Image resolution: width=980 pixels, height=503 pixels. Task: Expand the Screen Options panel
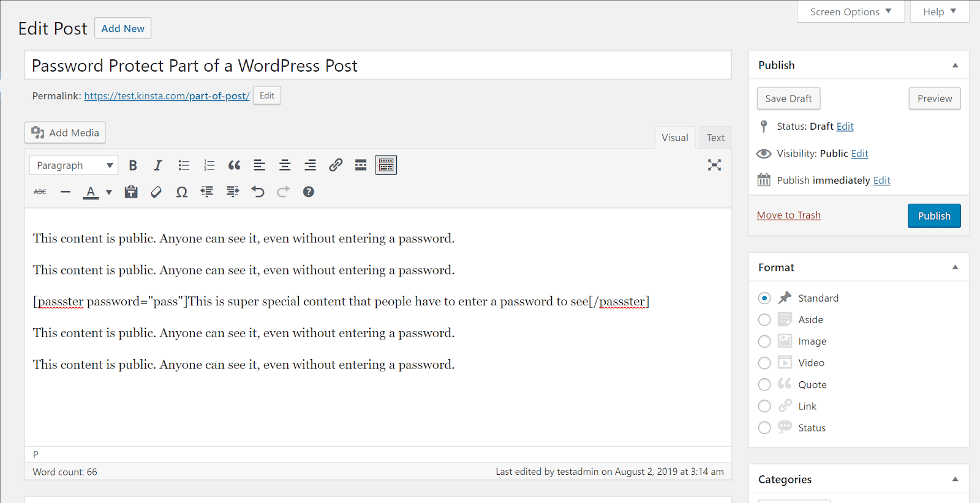pyautogui.click(x=851, y=12)
